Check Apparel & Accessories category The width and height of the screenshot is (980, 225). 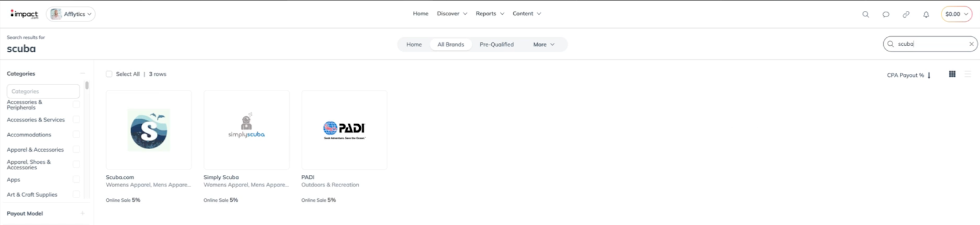(76, 150)
